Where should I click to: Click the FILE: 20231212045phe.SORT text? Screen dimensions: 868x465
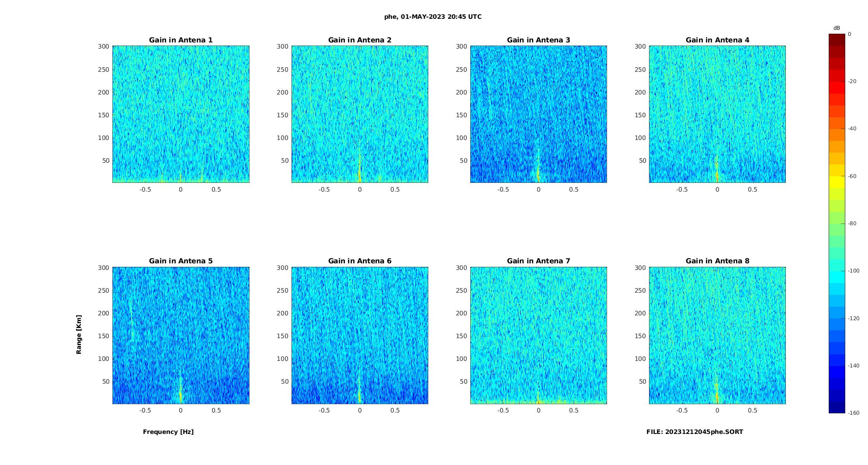click(x=694, y=432)
